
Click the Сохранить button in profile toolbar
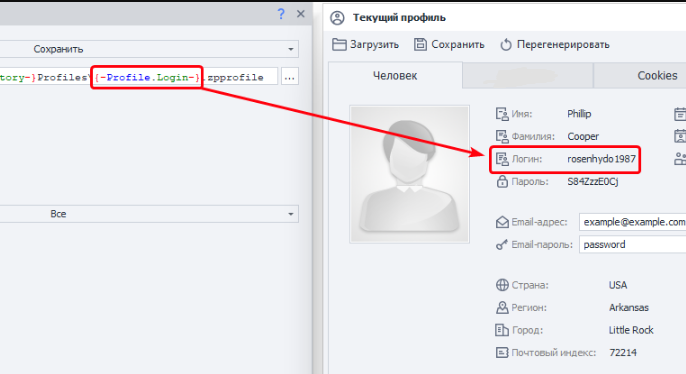[449, 45]
